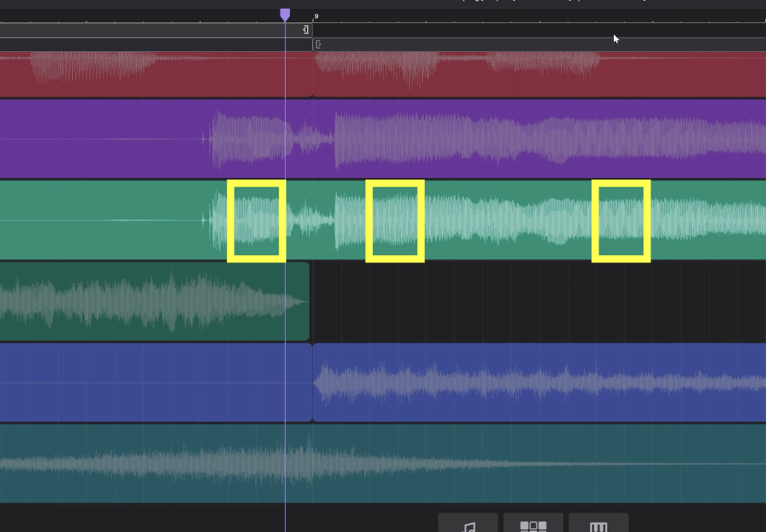Select the blue audio clip
The width and height of the screenshot is (766, 532).
click(540, 383)
